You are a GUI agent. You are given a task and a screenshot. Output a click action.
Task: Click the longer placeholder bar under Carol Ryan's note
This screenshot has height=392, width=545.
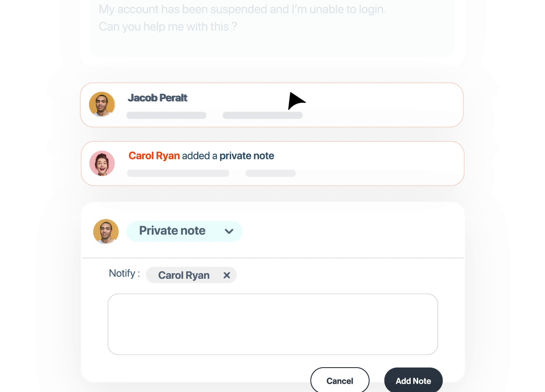pos(178,173)
